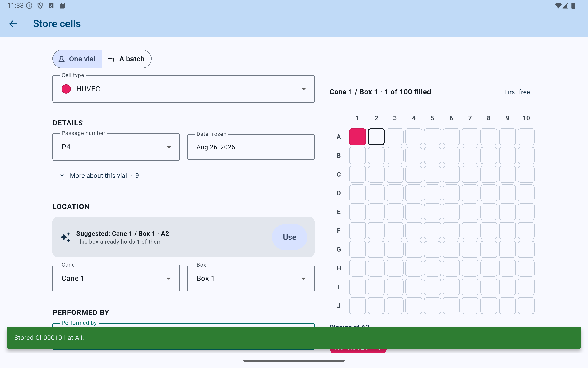This screenshot has height=368, width=588.
Task: Click the SD card status icon
Action: 62,5
